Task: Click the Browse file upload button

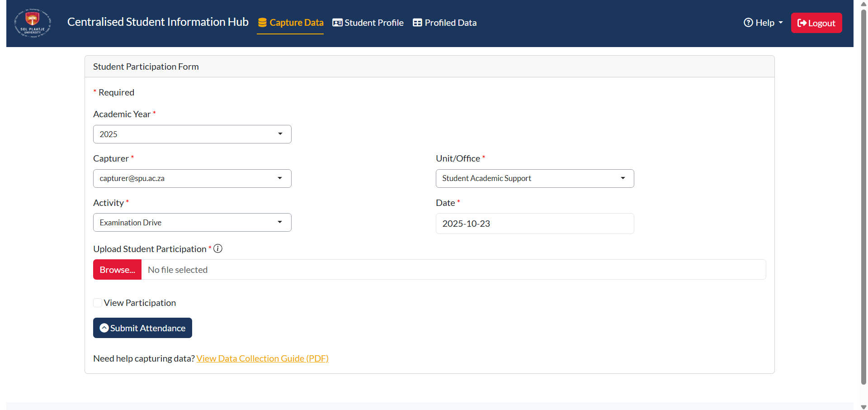Action: pos(117,269)
